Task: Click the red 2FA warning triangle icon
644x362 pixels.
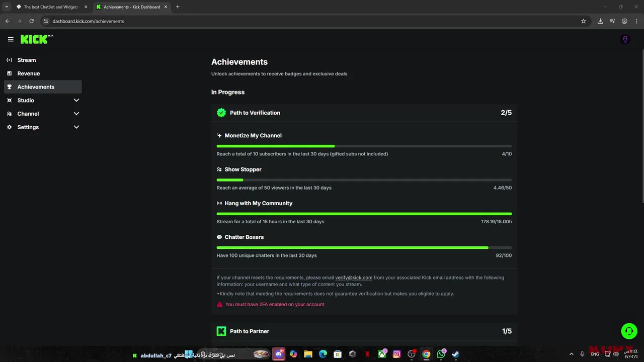Action: coord(219,304)
